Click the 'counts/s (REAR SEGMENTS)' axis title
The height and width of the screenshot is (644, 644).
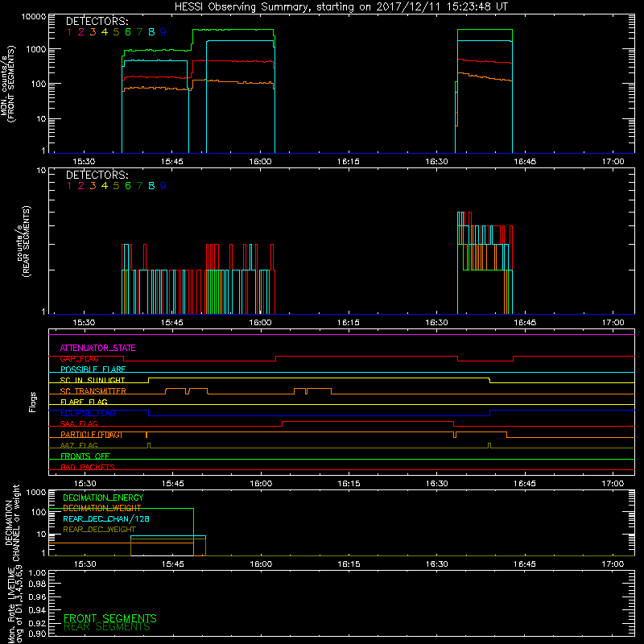coord(23,242)
